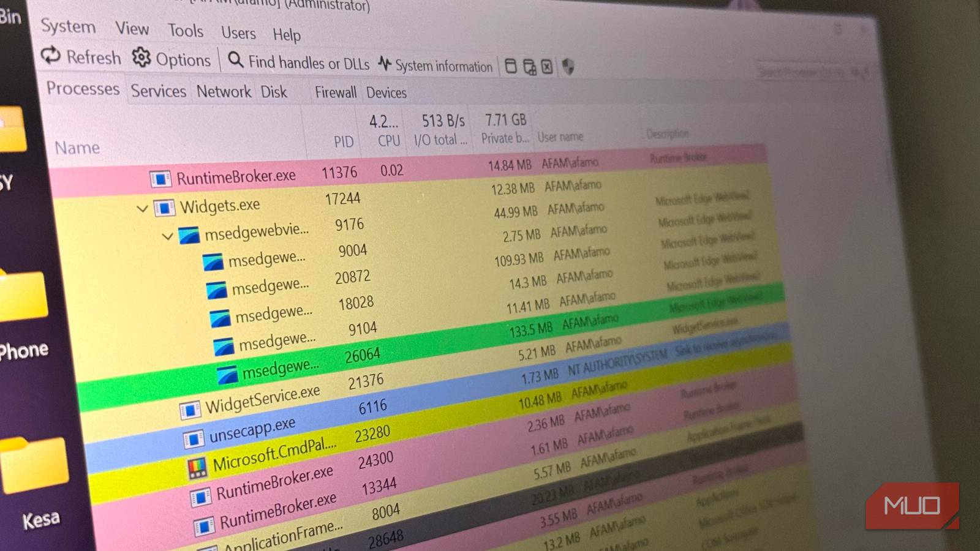Select the WidgetService.exe process name

[263, 399]
